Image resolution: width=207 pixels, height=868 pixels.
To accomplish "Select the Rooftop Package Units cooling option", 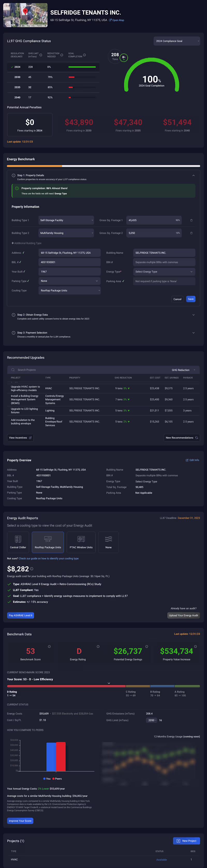I will (48, 542).
